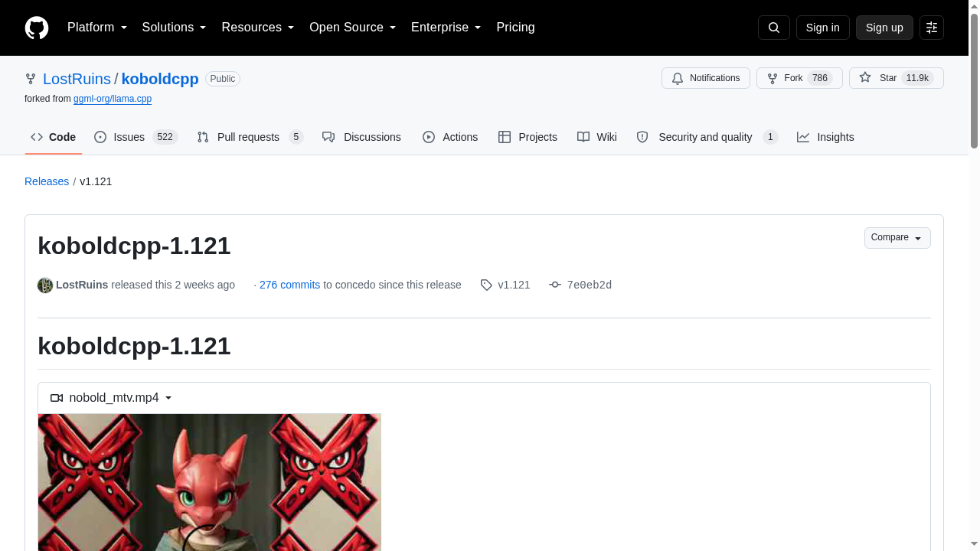This screenshot has height=551, width=980.
Task: Click the search magnifier icon
Action: [x=773, y=28]
